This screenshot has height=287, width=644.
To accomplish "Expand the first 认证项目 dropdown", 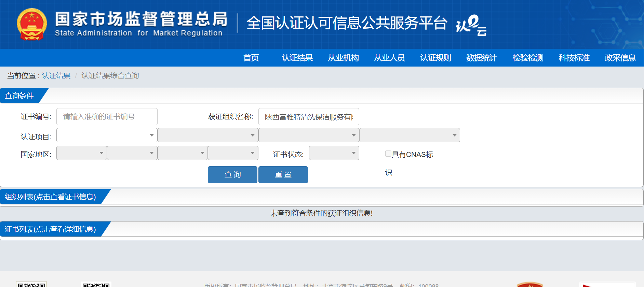I will 107,135.
